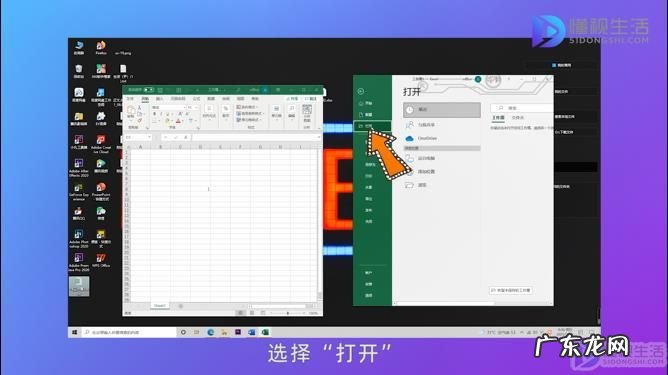
Task: Select Options at bottom of backstage sidebar
Action: pyautogui.click(x=369, y=295)
